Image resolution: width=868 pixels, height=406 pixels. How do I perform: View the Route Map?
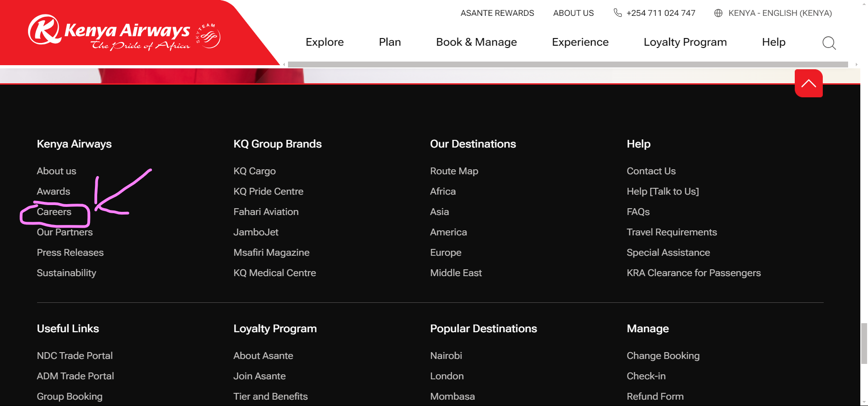[x=454, y=171]
